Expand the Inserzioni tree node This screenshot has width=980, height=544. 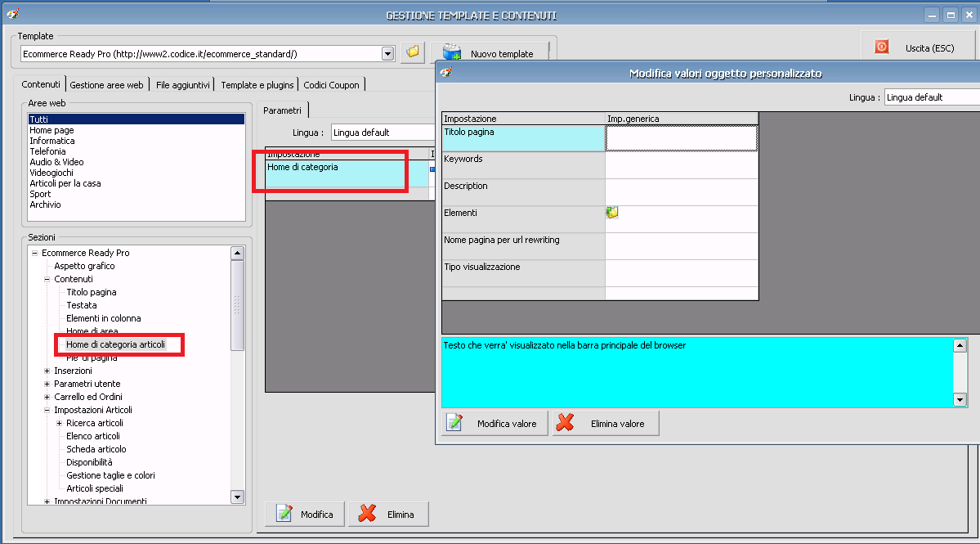pos(47,371)
